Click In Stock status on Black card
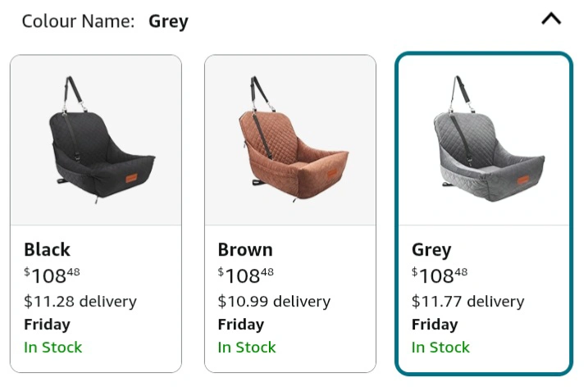 [53, 347]
